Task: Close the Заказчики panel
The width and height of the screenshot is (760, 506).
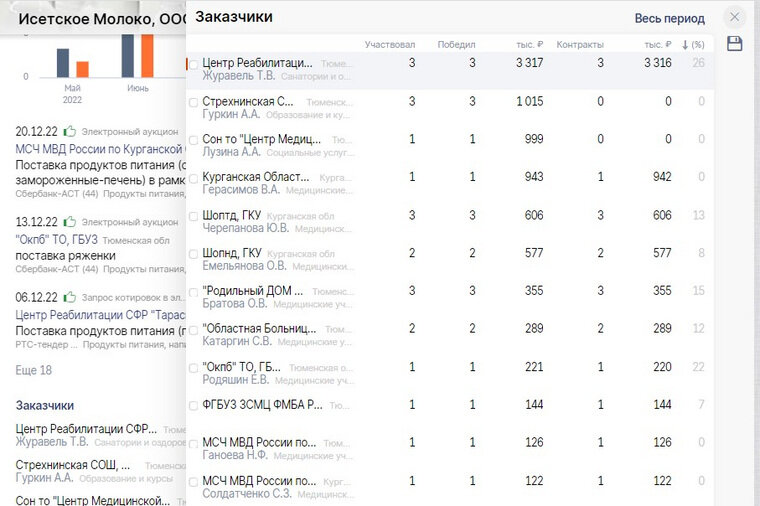Action: coord(735,17)
